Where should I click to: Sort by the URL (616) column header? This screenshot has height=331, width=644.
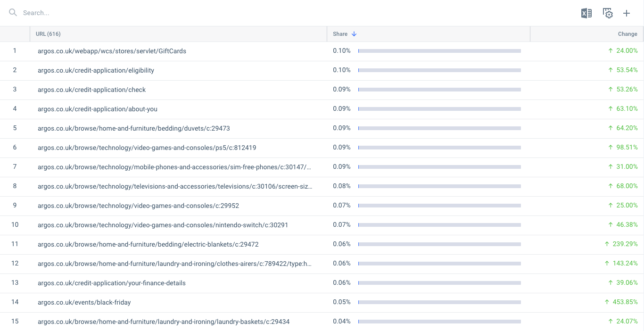coord(48,34)
